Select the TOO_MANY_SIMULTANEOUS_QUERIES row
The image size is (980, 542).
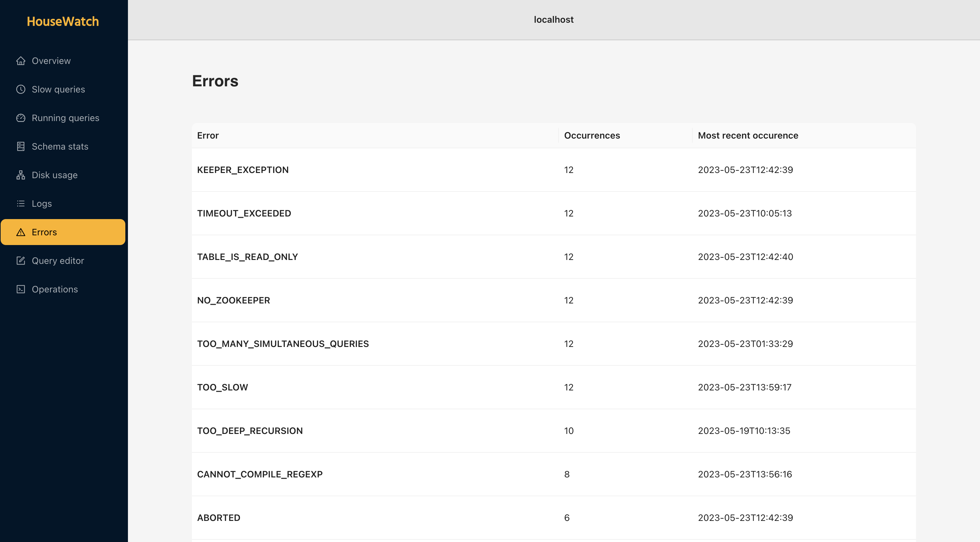click(283, 344)
